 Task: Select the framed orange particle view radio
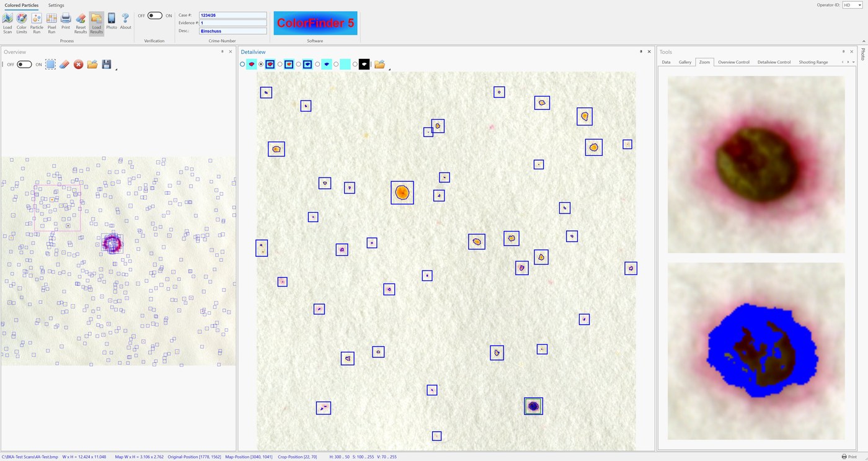(x=280, y=65)
